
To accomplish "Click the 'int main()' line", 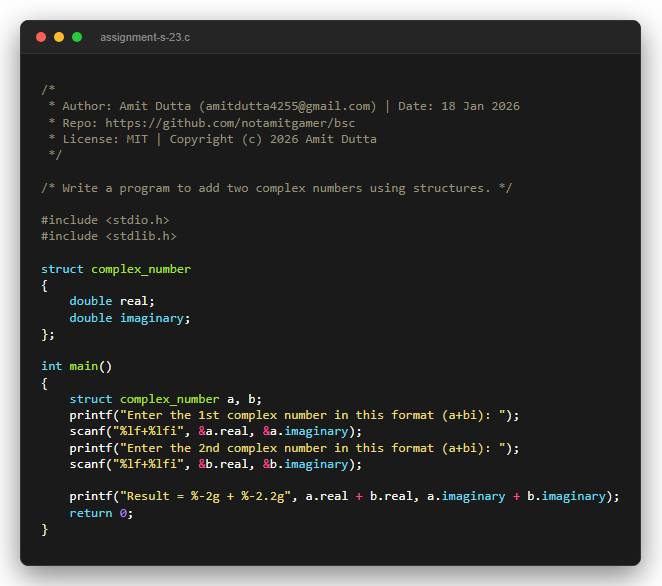I will point(76,366).
